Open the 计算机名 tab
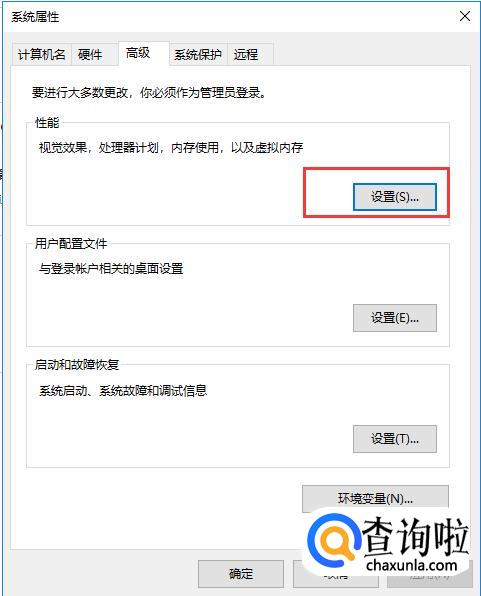481x596 pixels. click(41, 55)
